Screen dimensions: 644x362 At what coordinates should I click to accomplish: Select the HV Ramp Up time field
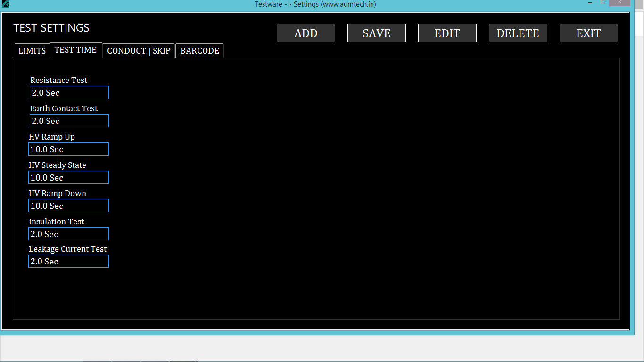point(68,149)
